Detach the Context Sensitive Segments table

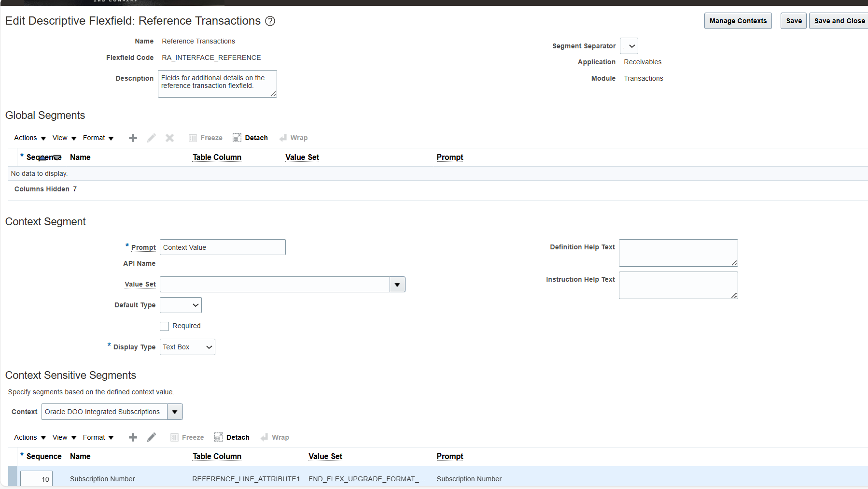point(232,438)
